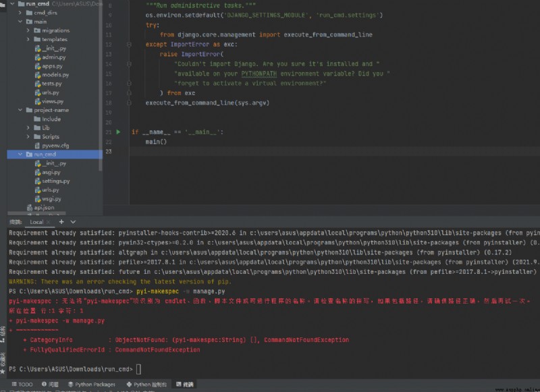Click the yellow pip WARNING line in terminal
The image size is (540, 392).
coord(120,281)
